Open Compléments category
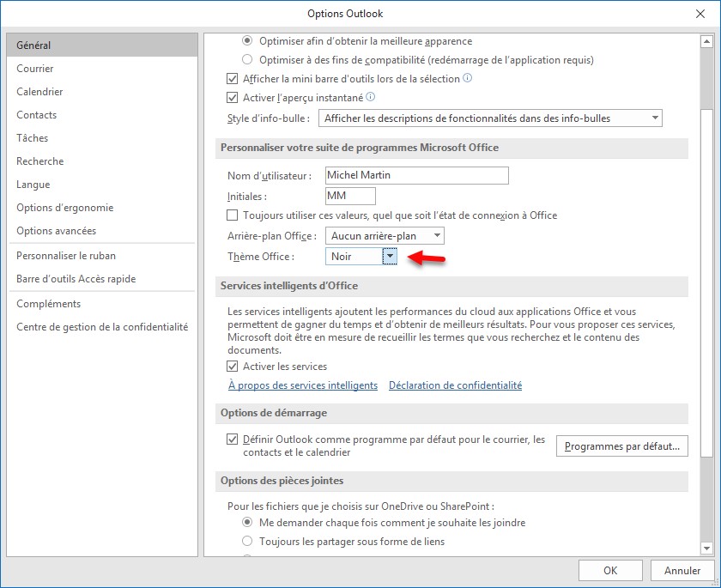Image resolution: width=721 pixels, height=588 pixels. point(102,304)
